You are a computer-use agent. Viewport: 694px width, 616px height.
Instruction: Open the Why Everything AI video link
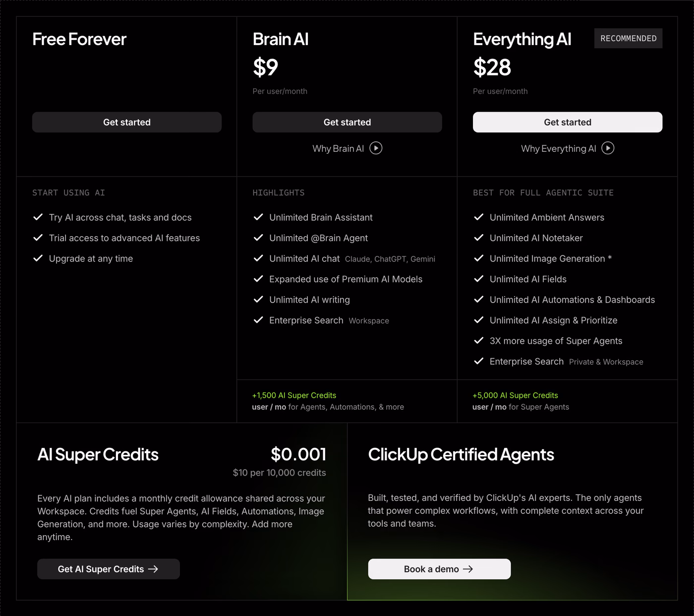568,148
